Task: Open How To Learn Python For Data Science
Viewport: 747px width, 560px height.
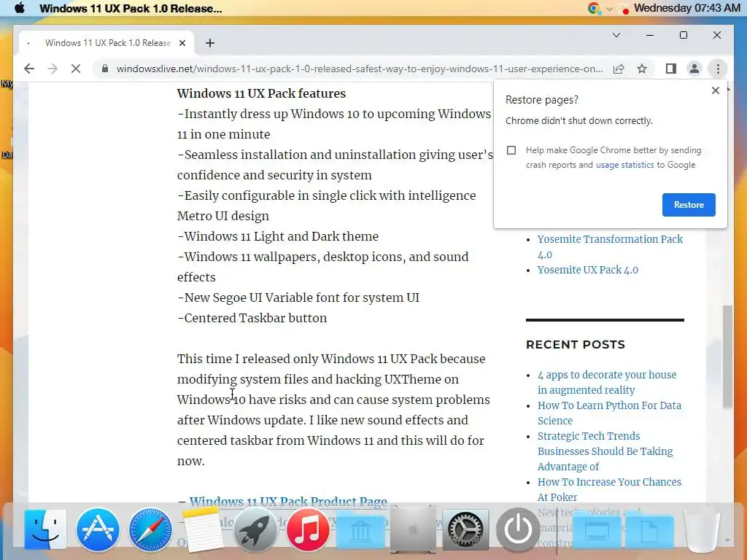Action: tap(609, 413)
